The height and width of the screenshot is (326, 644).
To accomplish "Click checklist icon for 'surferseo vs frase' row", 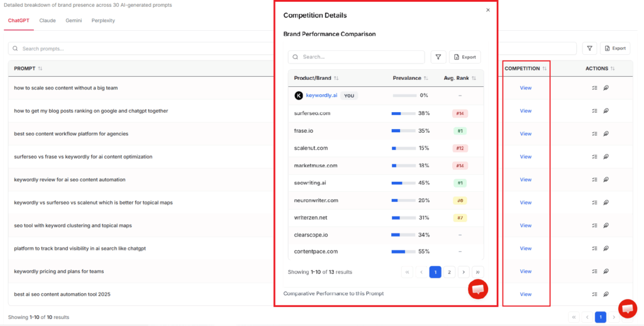I will point(595,157).
